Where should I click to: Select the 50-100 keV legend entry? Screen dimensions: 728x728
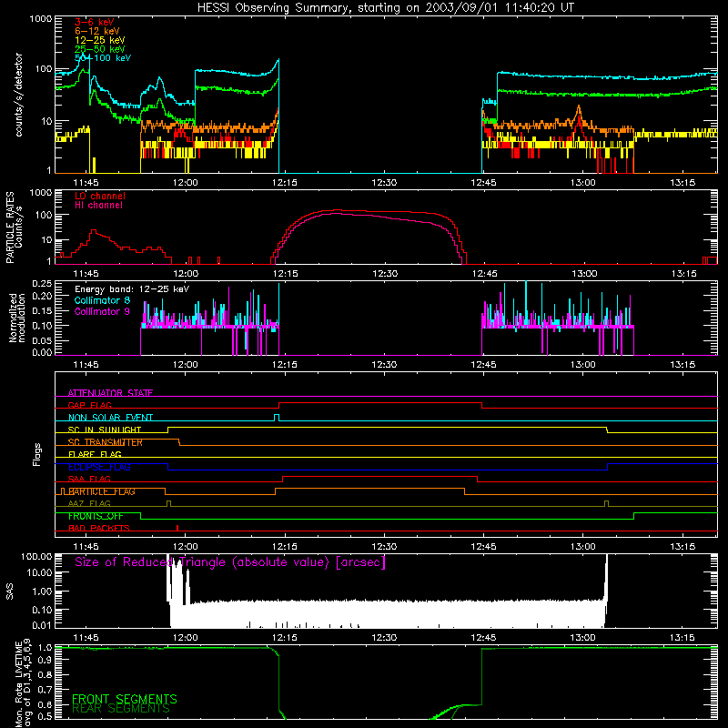click(103, 58)
